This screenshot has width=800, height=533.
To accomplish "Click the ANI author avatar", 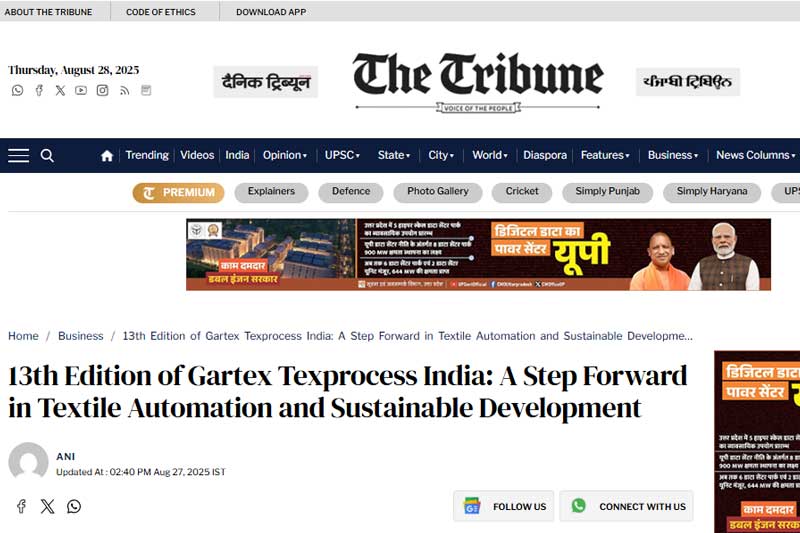I will pyautogui.click(x=29, y=461).
